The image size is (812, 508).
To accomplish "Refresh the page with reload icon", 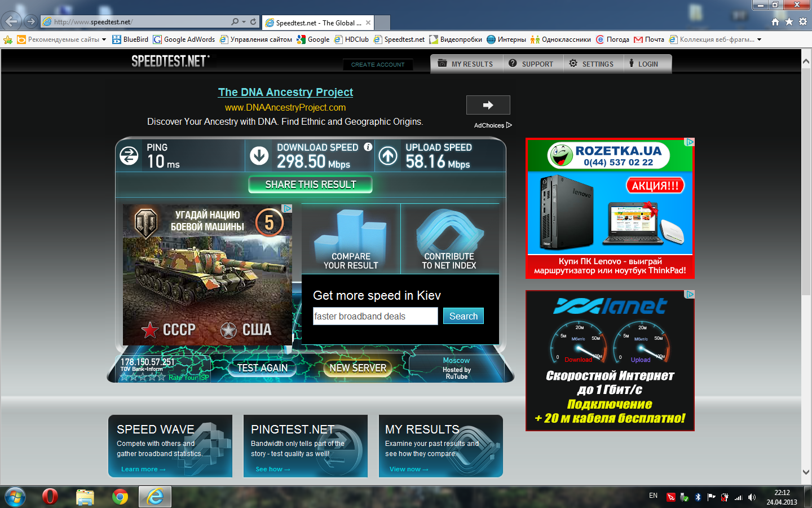I will (253, 22).
